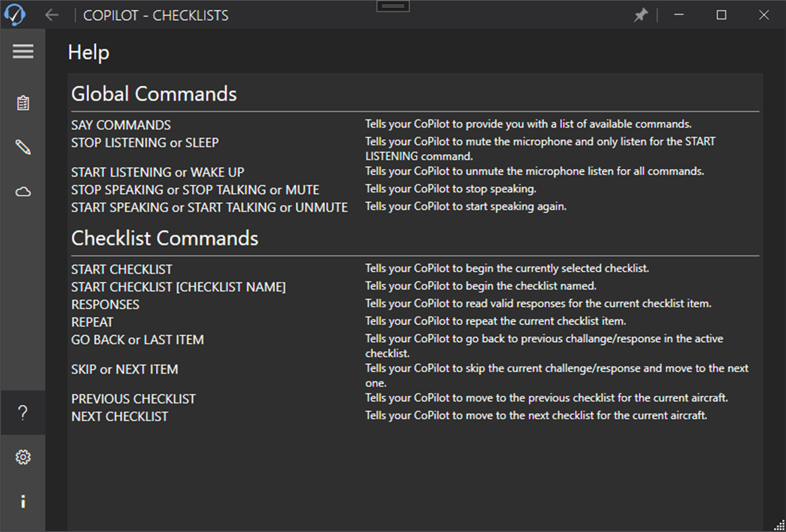Select the NEXT CHECKLIST command entry
786x532 pixels.
point(122,416)
